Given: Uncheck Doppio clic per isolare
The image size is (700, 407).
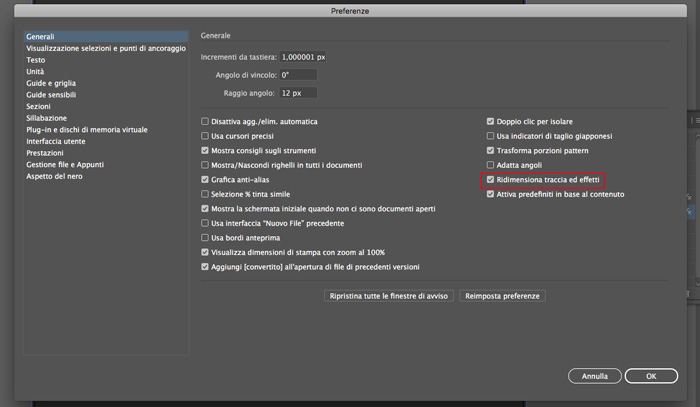Looking at the screenshot, I should point(490,121).
